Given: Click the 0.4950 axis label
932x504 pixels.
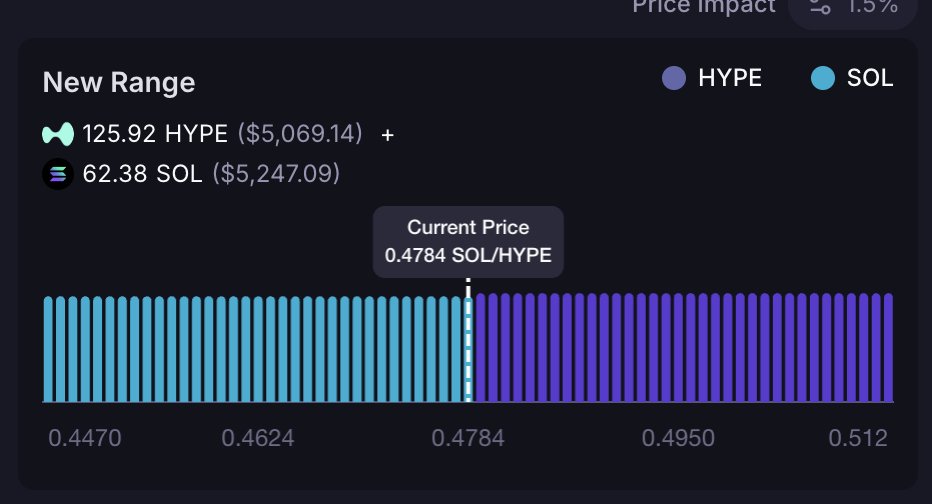Looking at the screenshot, I should [x=677, y=438].
